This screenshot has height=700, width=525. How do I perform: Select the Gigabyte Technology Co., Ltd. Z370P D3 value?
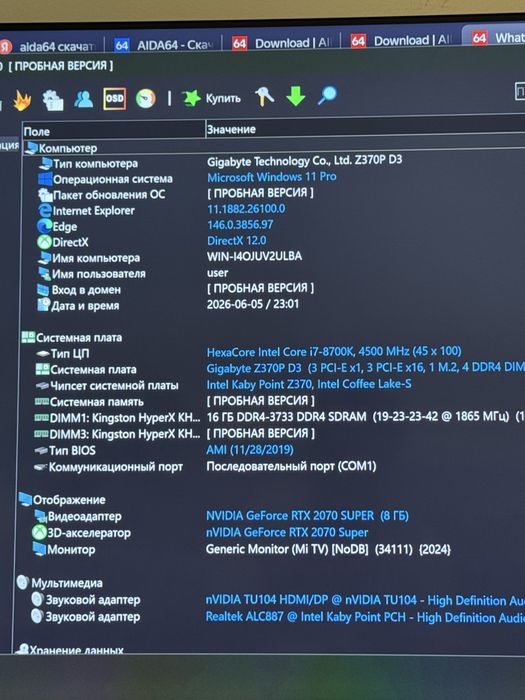pyautogui.click(x=304, y=161)
